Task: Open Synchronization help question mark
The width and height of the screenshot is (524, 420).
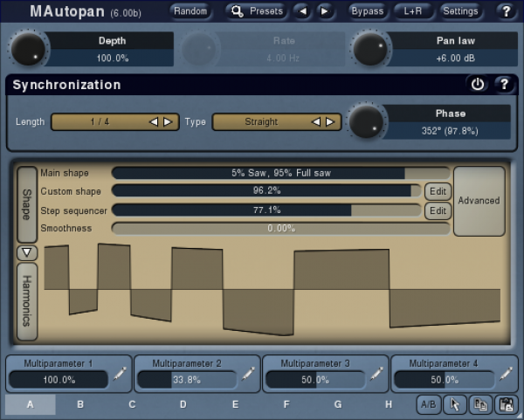Action: (504, 84)
